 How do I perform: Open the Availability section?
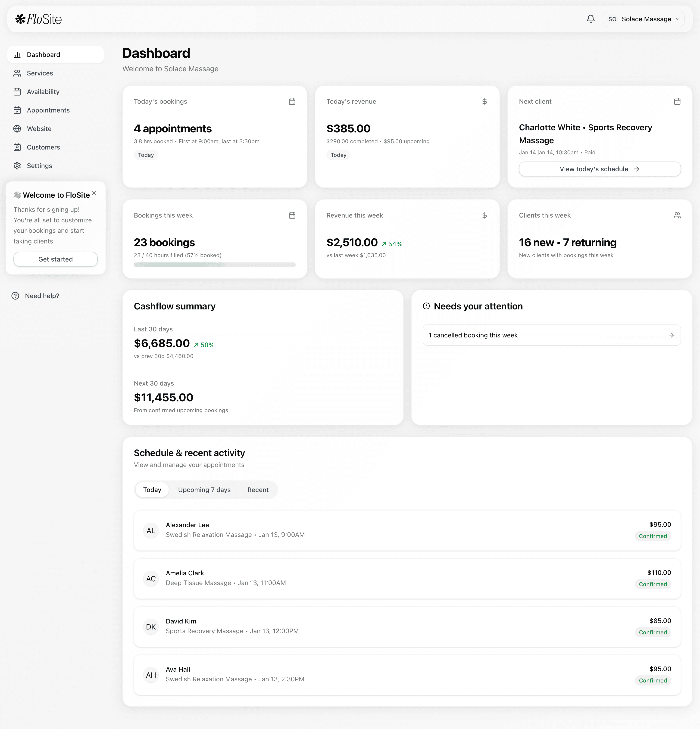pos(43,91)
